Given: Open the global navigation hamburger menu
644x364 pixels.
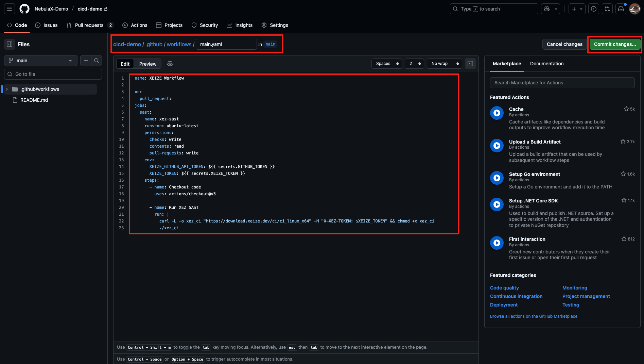Looking at the screenshot, I should click(x=10, y=9).
